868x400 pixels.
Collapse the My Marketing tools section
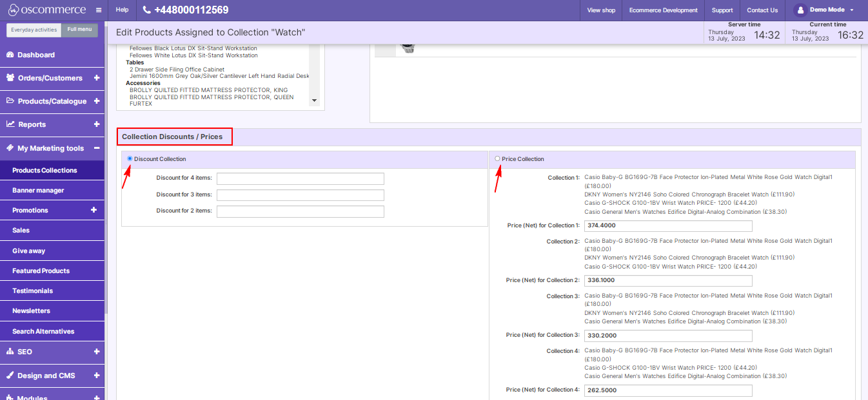[x=97, y=148]
